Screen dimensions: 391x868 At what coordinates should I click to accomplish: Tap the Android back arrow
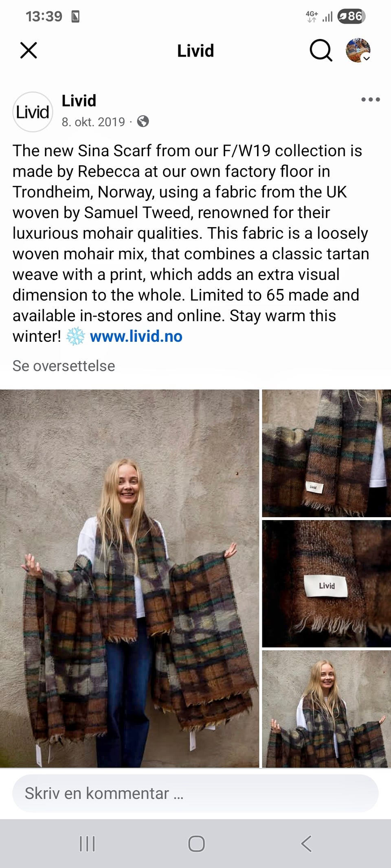tap(306, 844)
